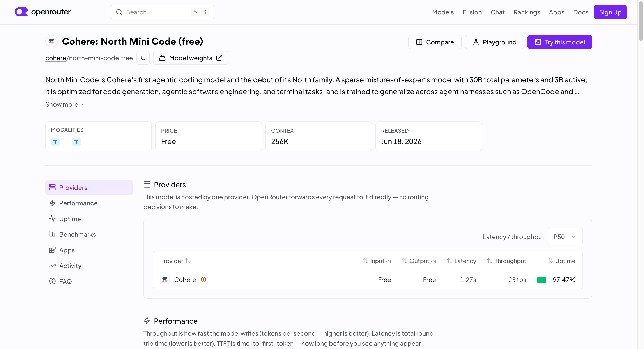644x349 pixels.
Task: Sort table by Latency
Action: [462, 261]
